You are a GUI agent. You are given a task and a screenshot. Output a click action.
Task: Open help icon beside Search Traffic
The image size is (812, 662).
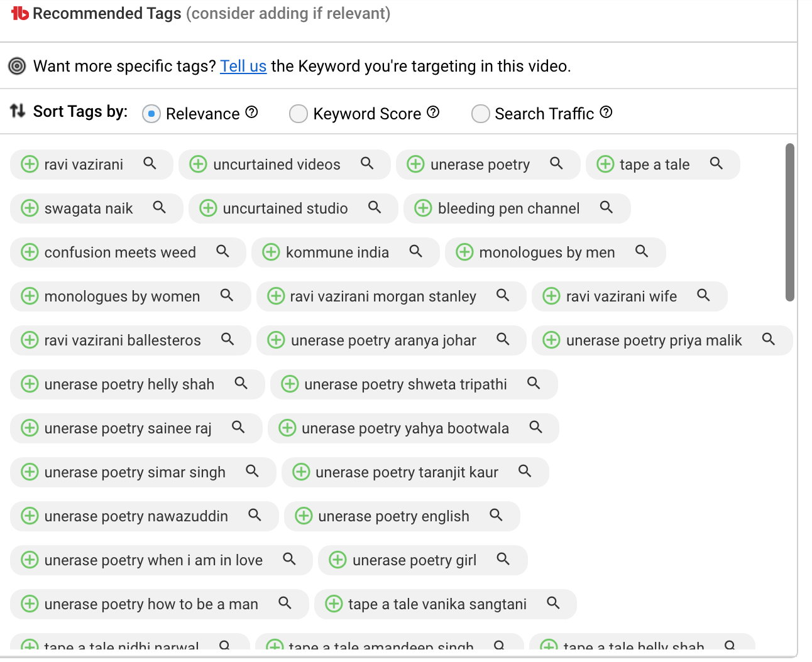pyautogui.click(x=606, y=112)
